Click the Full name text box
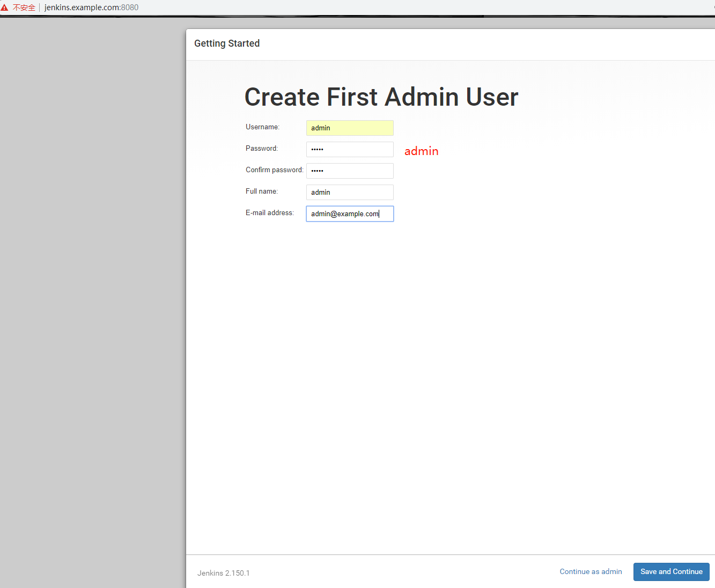Screen dimensions: 715x588 [350, 192]
